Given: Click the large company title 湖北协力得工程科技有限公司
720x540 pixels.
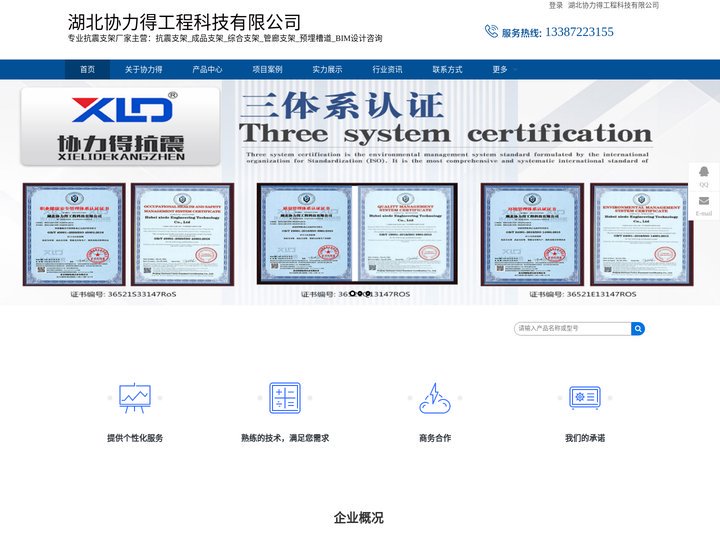Looking at the screenshot, I should (184, 22).
